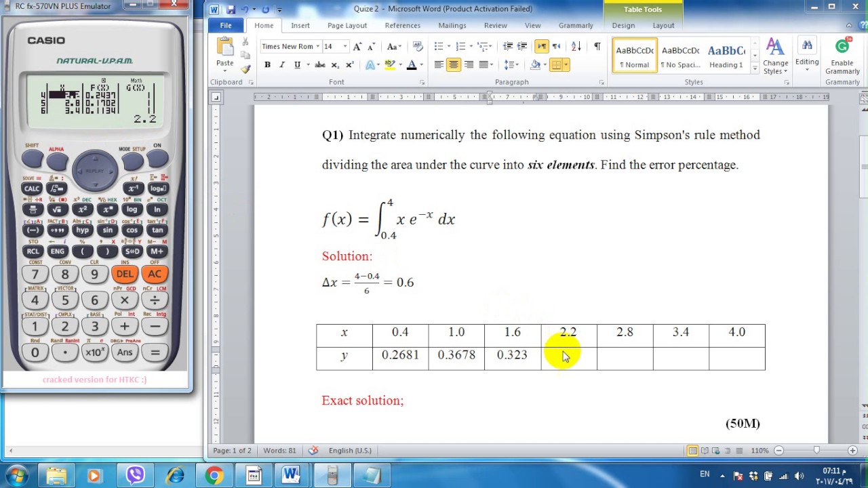Click Decrease Indent icon
The width and height of the screenshot is (868, 488).
[507, 46]
